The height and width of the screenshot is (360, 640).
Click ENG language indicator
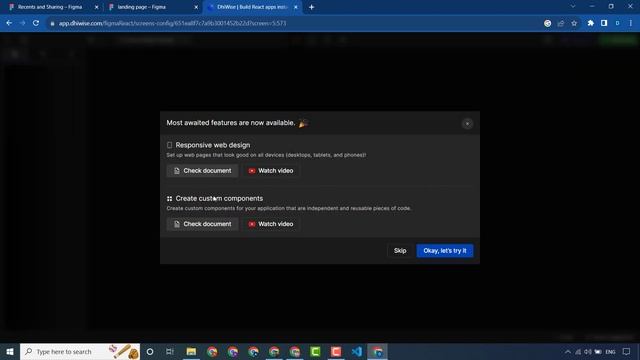pyautogui.click(x=610, y=351)
